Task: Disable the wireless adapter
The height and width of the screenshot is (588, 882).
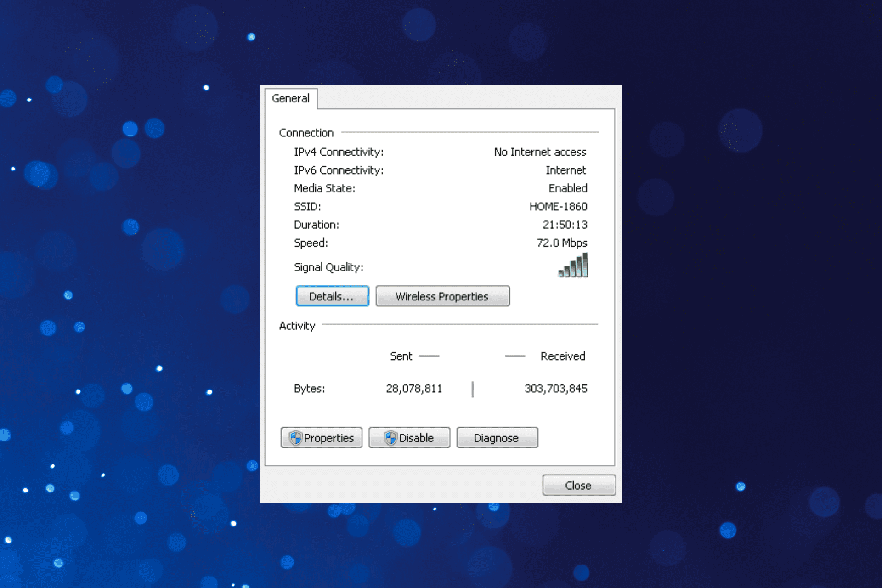Action: coord(409,438)
